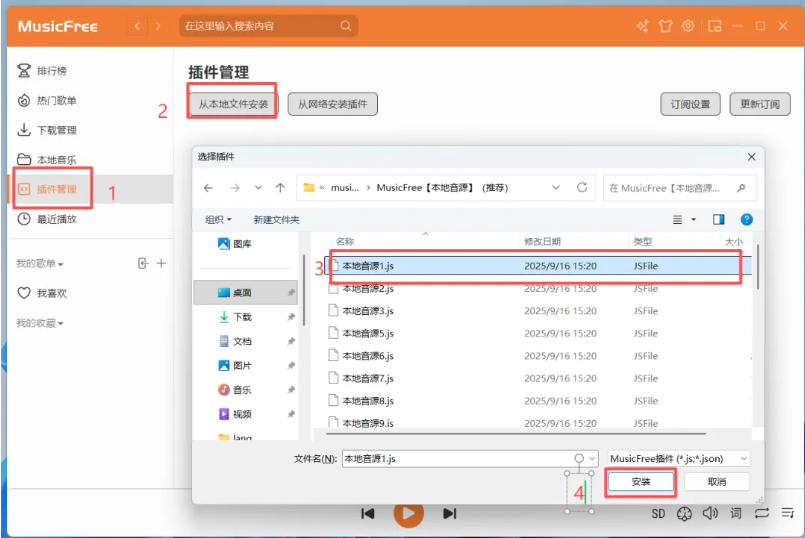The width and height of the screenshot is (805, 538).
Task: Skip to previous track
Action: pos(368,513)
